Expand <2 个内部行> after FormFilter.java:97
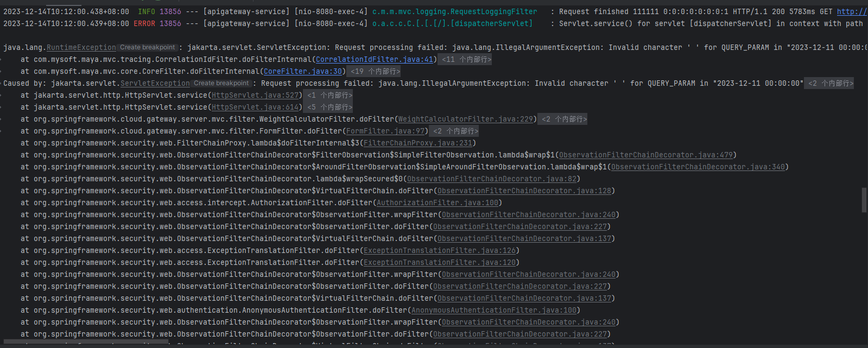Screen dimensions: 868x348 click(x=455, y=131)
